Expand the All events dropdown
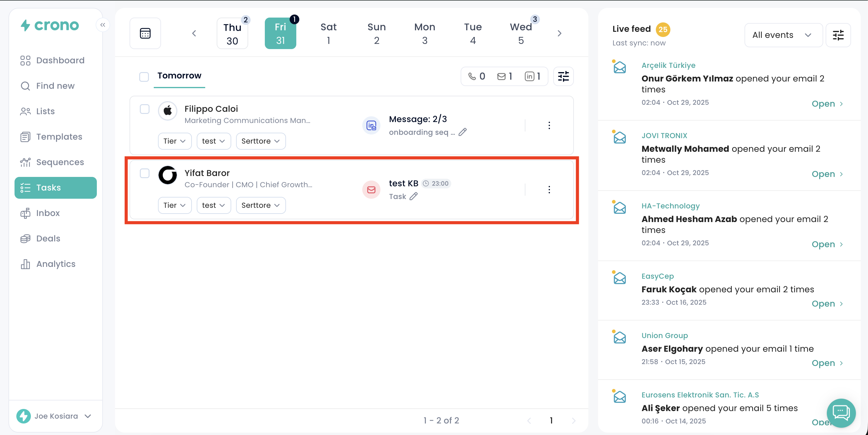The height and width of the screenshot is (435, 868). point(783,35)
